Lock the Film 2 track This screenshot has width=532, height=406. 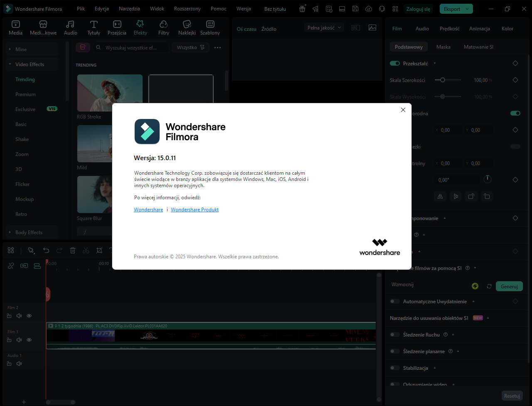(9, 316)
